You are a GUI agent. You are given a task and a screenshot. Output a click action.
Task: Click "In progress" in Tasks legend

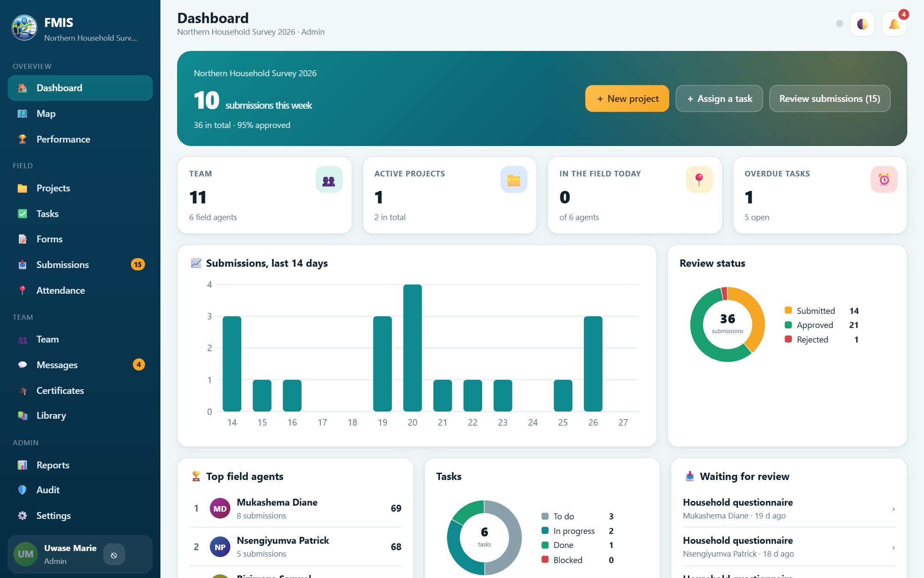(x=574, y=531)
